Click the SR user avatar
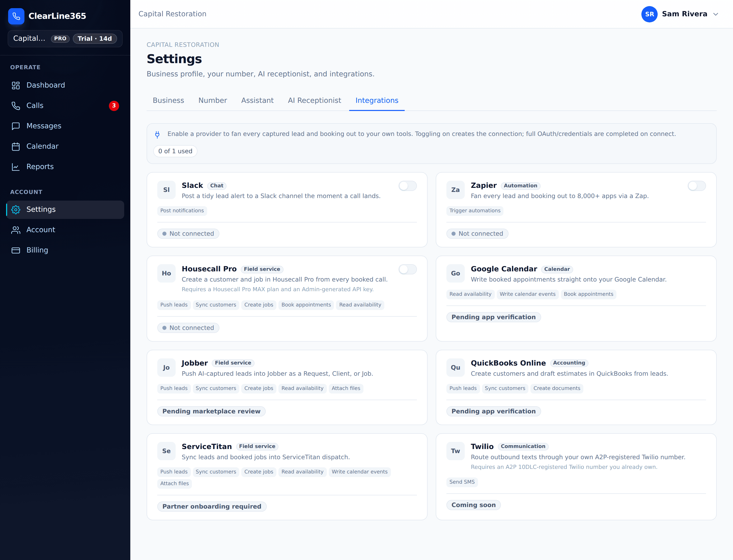Screen dimensions: 733x560 pos(649,14)
